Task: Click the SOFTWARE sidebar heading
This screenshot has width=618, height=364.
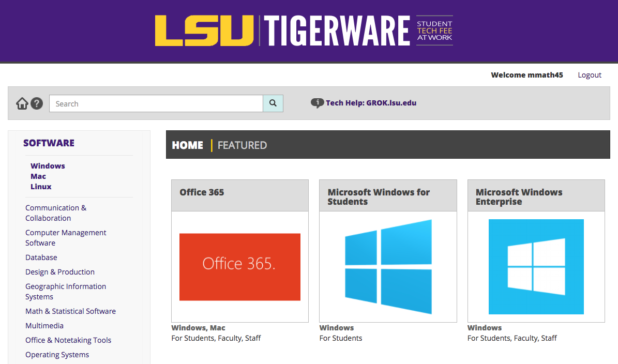Action: pos(49,143)
